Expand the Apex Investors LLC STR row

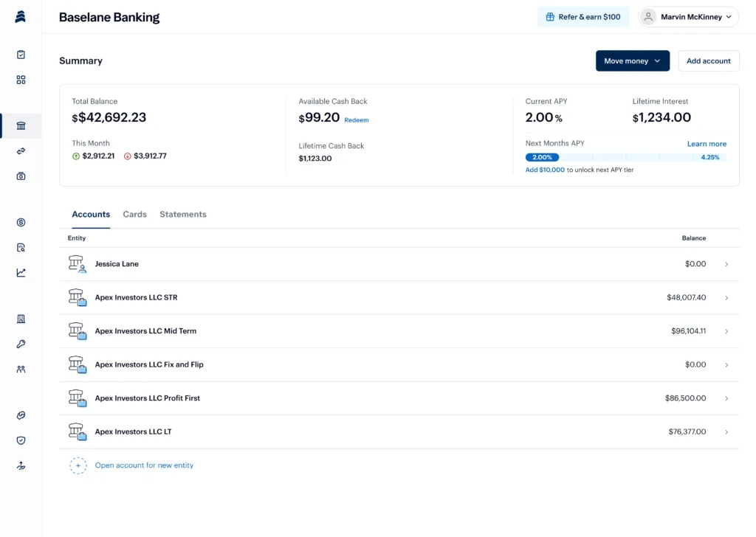[x=726, y=297]
